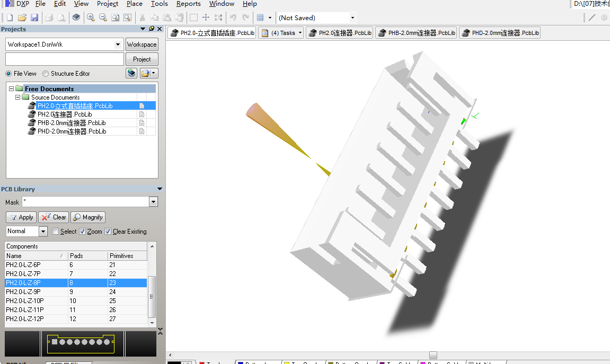The height and width of the screenshot is (364, 610).
Task: Click the document status icon for PH2.0连接器.PcbLib
Action: point(142,114)
